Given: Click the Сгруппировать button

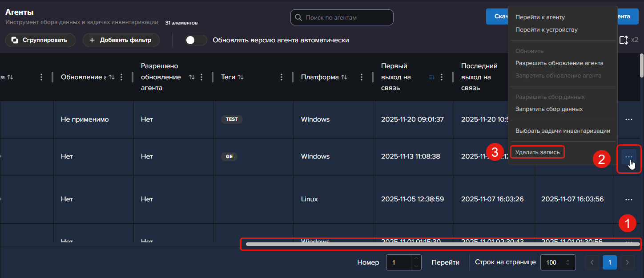Looking at the screenshot, I should 40,40.
